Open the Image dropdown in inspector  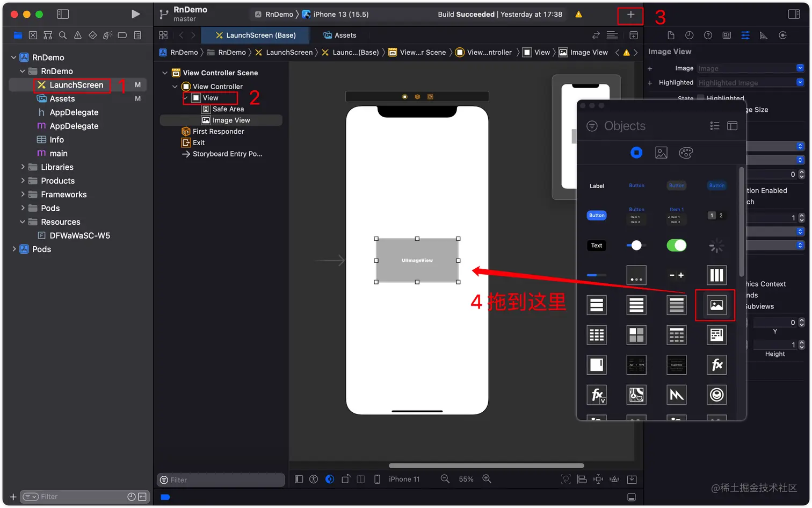point(800,68)
